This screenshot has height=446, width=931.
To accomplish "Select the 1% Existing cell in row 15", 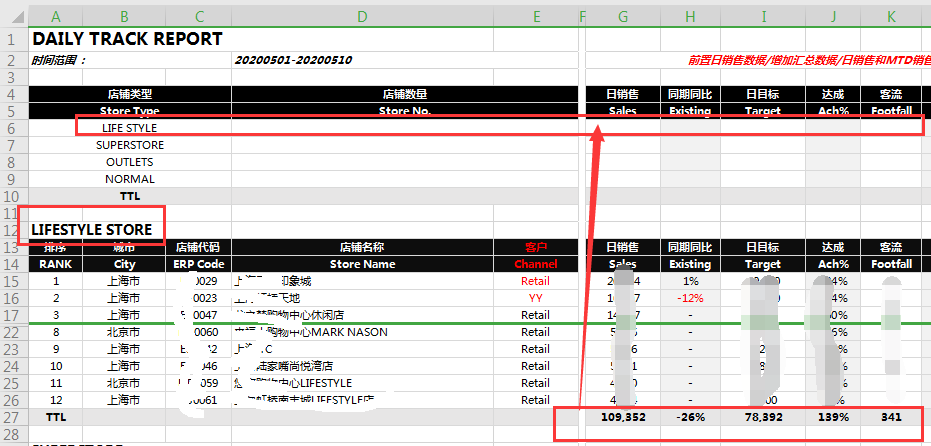I will (690, 281).
